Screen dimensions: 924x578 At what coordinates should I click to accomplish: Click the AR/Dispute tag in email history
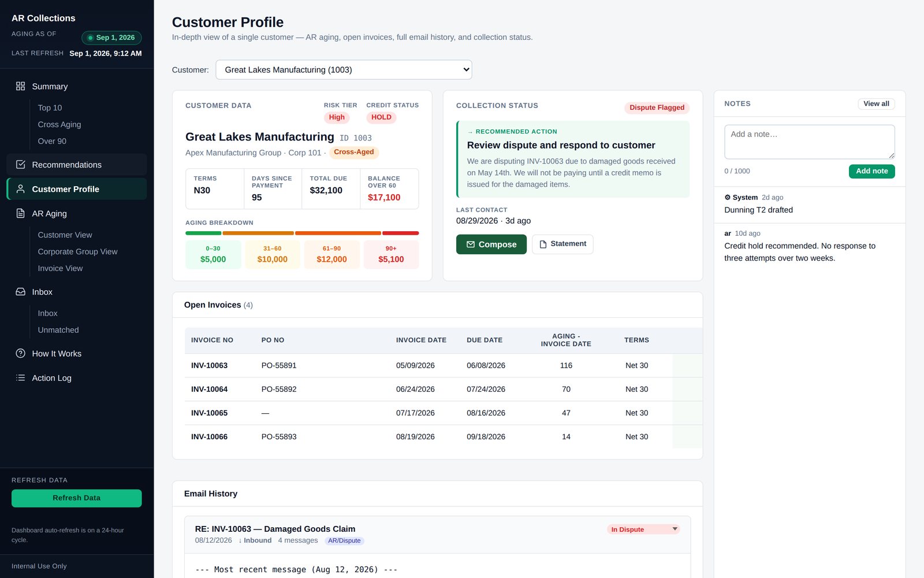[344, 541]
